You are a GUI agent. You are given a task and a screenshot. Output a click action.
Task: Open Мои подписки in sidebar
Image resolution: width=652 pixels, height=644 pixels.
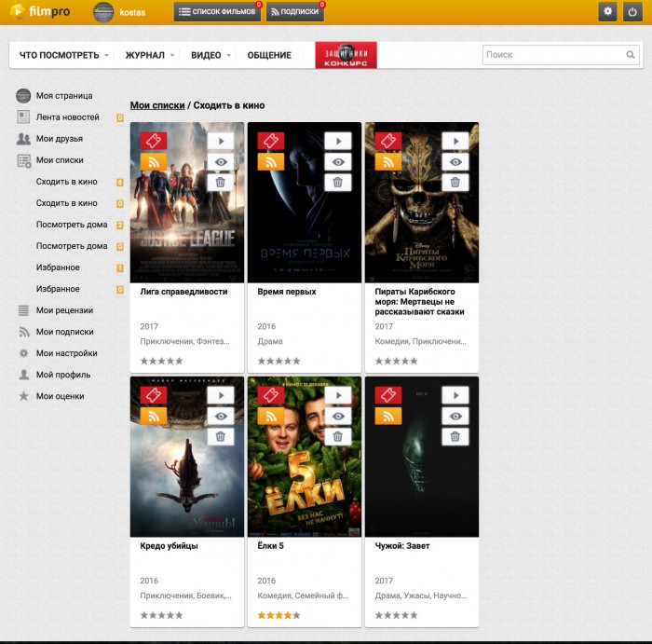pyautogui.click(x=56, y=332)
